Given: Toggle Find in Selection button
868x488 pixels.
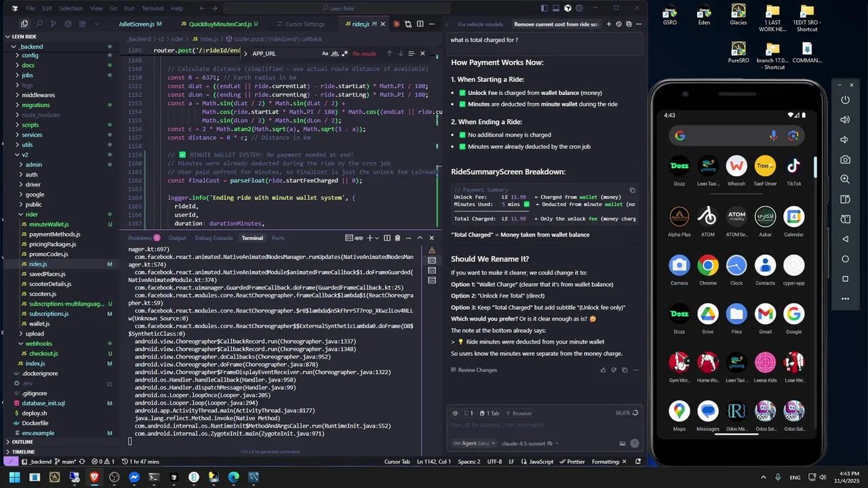Looking at the screenshot, I should 411,54.
